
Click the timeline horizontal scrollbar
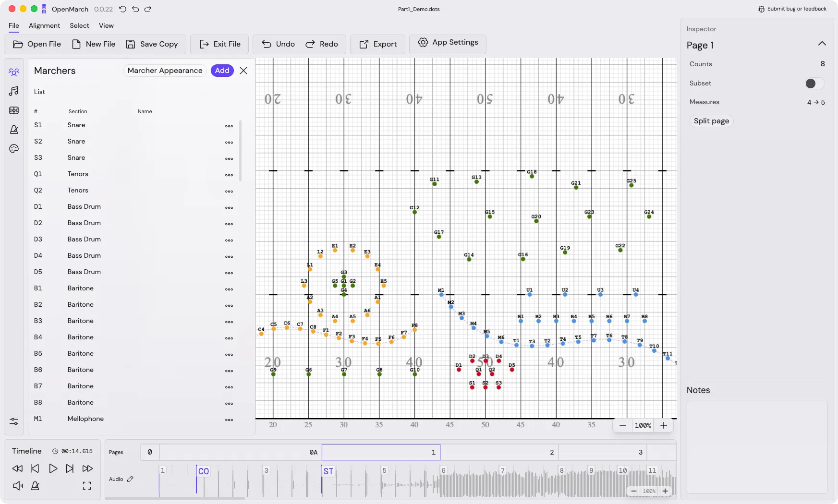coord(175,498)
